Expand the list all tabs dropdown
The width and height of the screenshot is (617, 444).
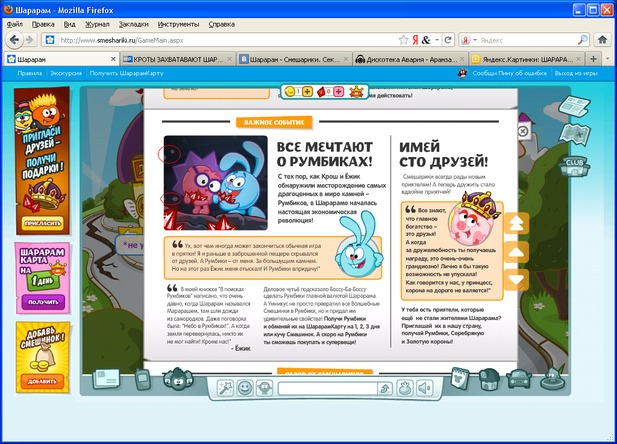click(x=608, y=59)
